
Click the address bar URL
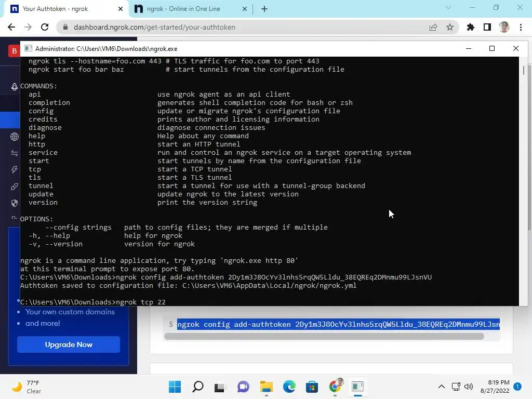click(154, 27)
